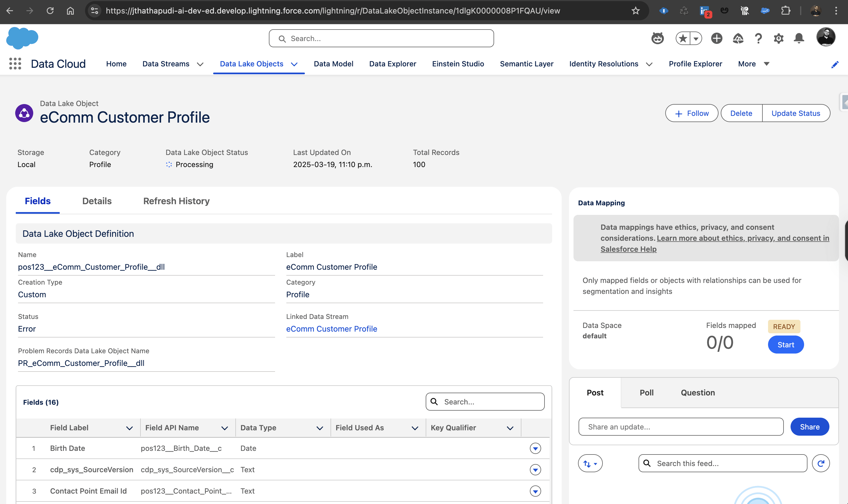Image resolution: width=848 pixels, height=504 pixels.
Task: Switch to the Refresh History tab
Action: [176, 201]
